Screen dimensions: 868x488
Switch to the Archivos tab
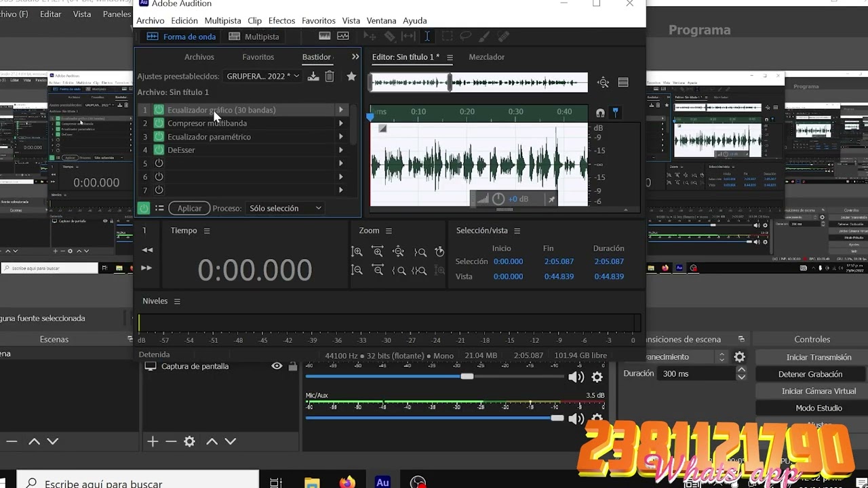199,57
